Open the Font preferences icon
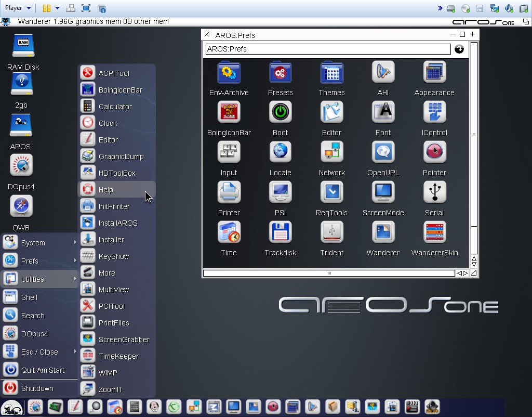This screenshot has width=532, height=417. click(x=383, y=112)
